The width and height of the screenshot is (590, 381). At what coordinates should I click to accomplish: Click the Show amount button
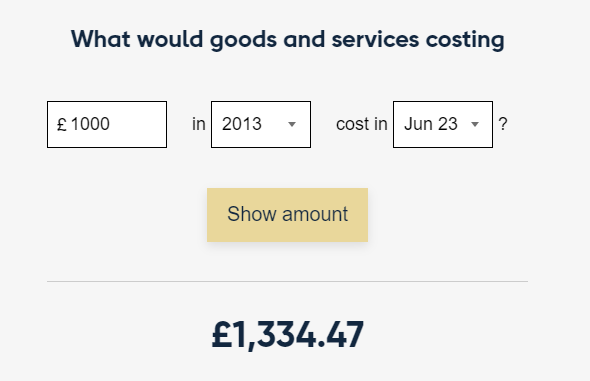point(287,215)
